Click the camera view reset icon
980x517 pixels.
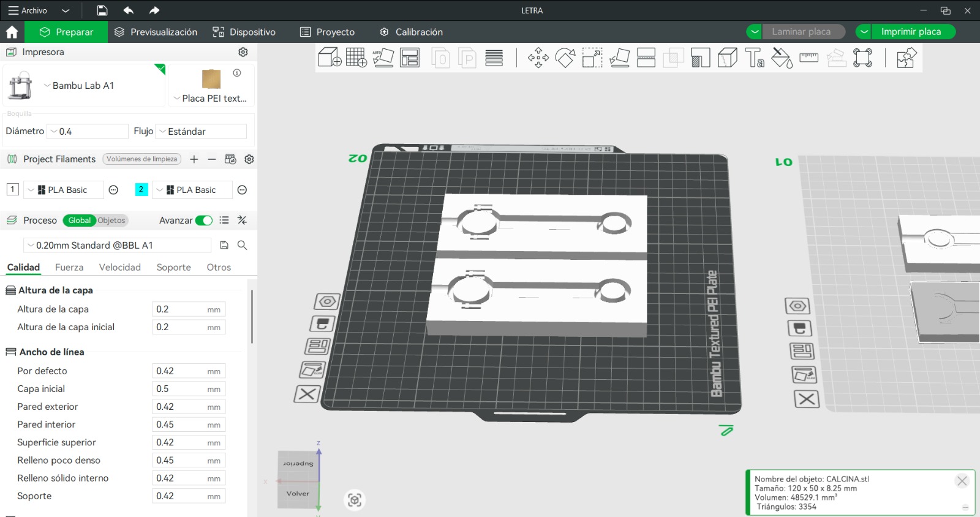point(355,500)
